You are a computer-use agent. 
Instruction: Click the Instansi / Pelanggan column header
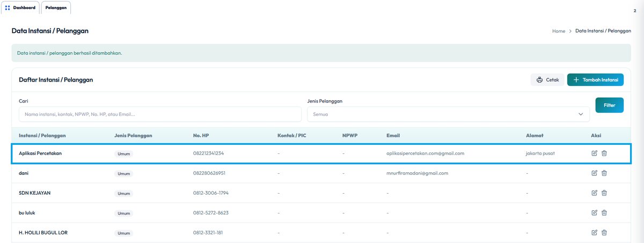(42, 136)
